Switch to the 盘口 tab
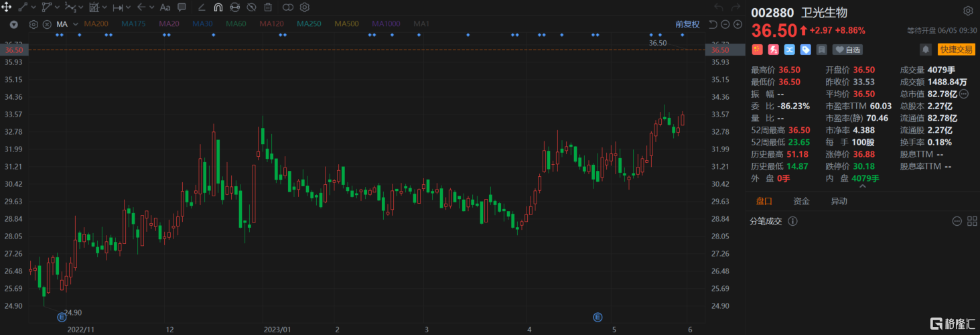 (x=764, y=201)
